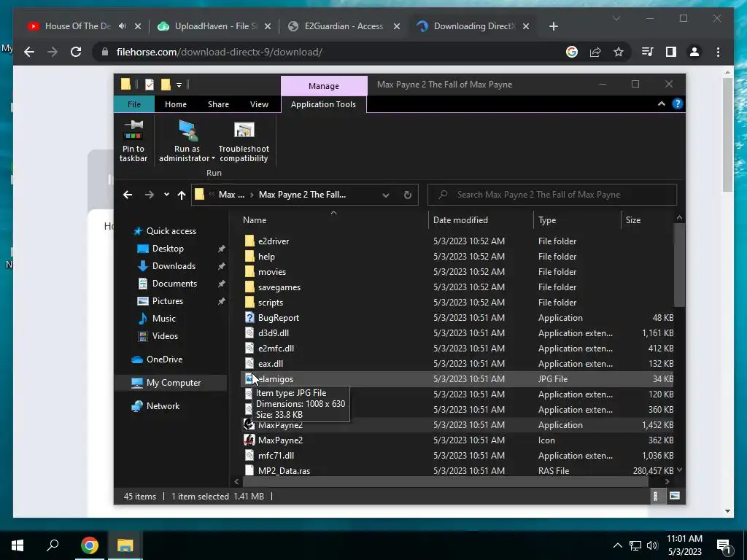Click Chrome address bar URL
The image size is (747, 560).
pyautogui.click(x=219, y=52)
